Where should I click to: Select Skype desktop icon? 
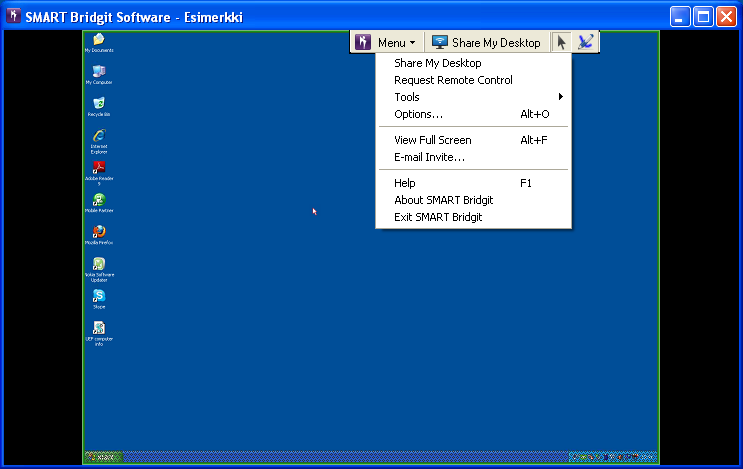click(x=99, y=299)
